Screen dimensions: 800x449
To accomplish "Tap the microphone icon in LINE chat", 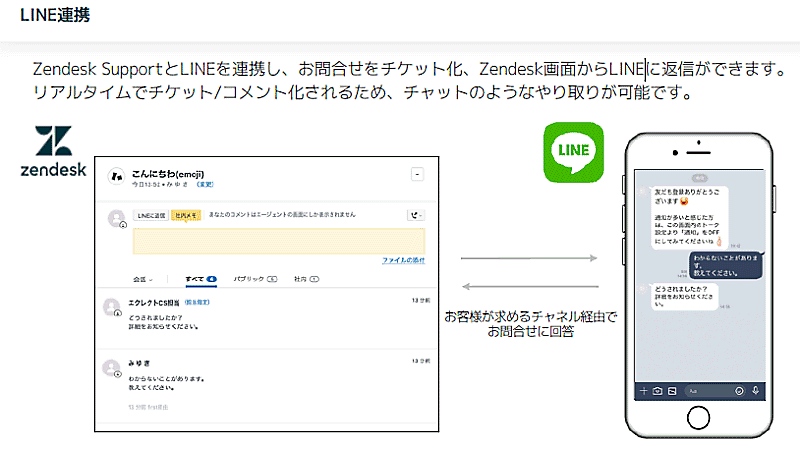I will pos(755,390).
